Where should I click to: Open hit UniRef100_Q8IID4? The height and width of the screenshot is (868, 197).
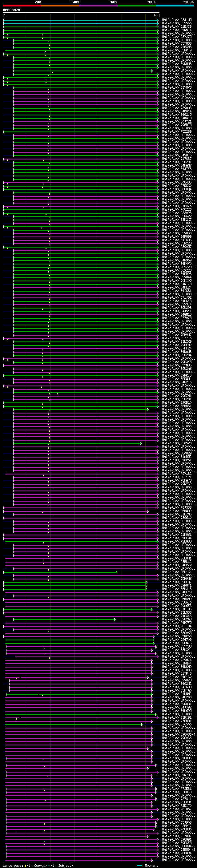tap(177, 626)
